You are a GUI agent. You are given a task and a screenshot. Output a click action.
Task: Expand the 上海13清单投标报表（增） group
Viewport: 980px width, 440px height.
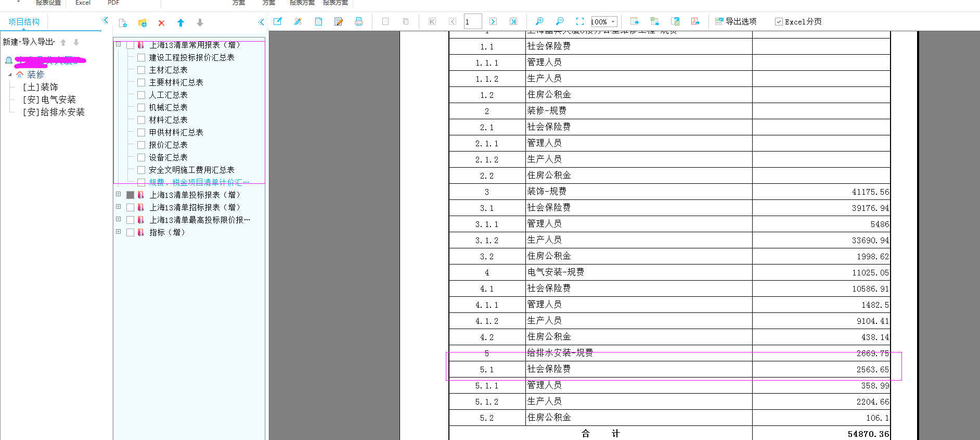pyautogui.click(x=119, y=194)
